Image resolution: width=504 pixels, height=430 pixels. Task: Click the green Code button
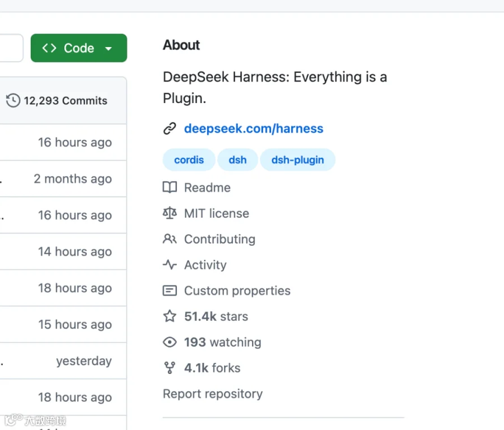coord(79,48)
